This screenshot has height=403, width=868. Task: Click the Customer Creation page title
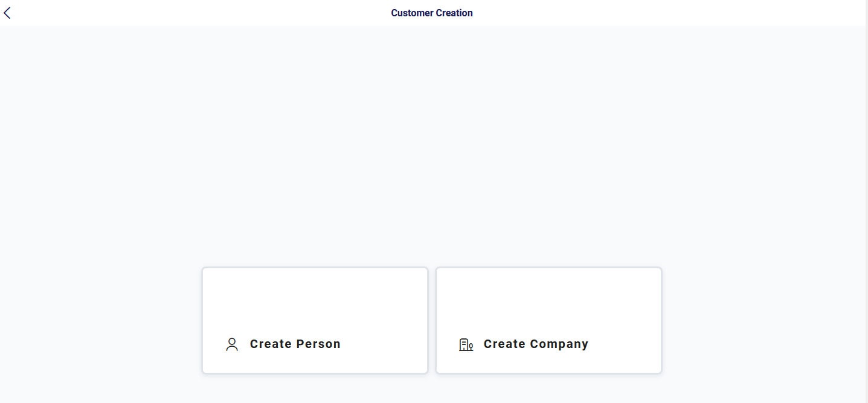(x=432, y=12)
